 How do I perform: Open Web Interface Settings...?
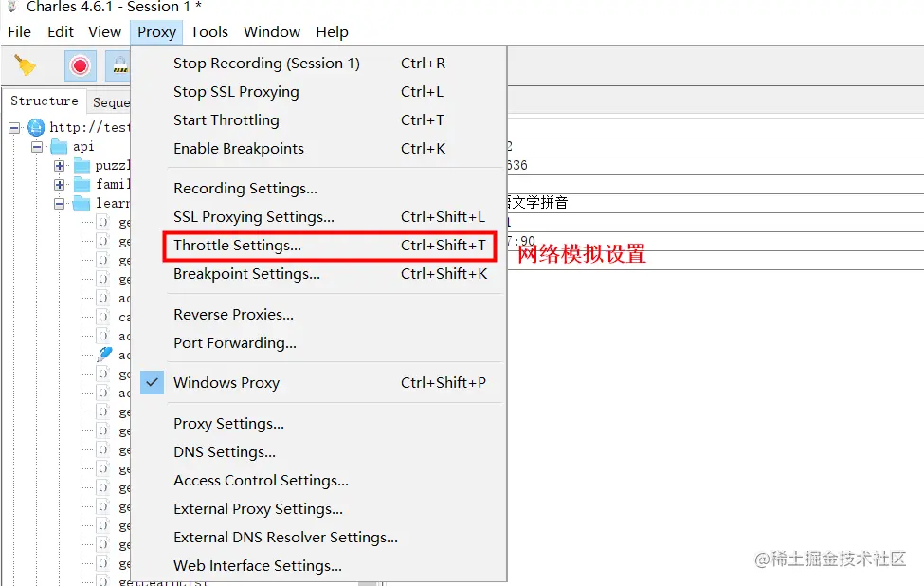pos(318,565)
